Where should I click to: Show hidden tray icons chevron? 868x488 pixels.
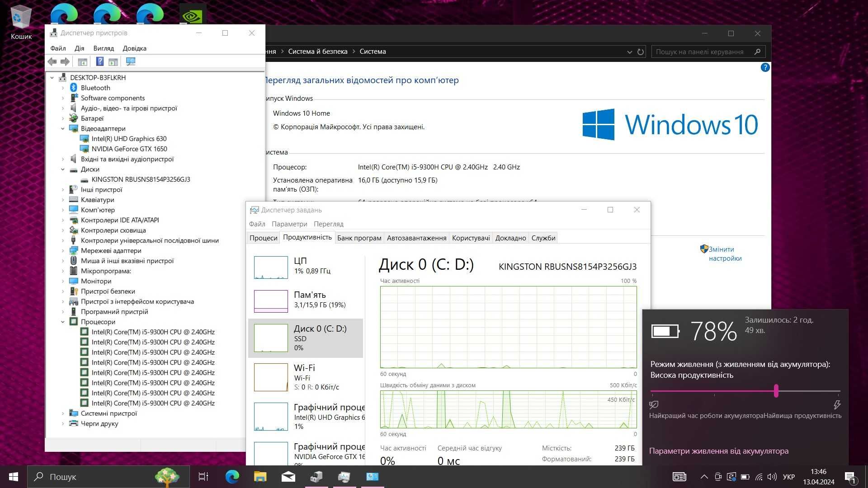(704, 477)
